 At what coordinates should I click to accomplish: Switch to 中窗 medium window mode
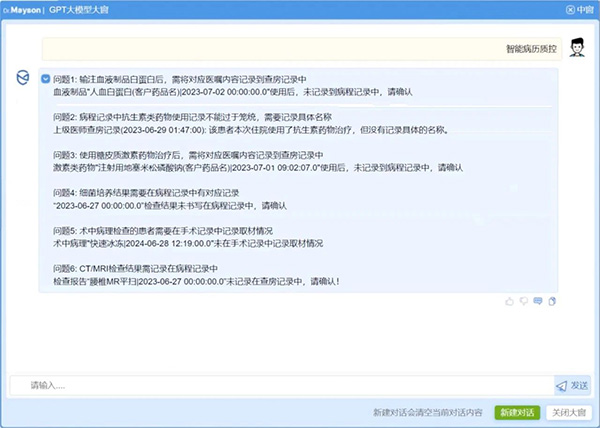point(578,8)
